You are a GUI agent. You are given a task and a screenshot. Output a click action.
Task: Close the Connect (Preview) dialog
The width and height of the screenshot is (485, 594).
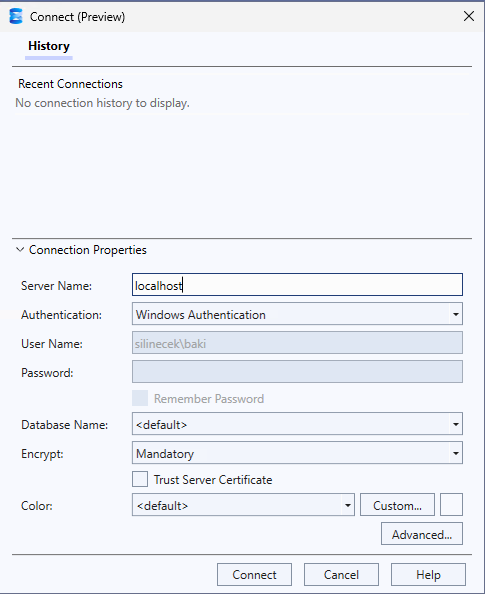(469, 16)
